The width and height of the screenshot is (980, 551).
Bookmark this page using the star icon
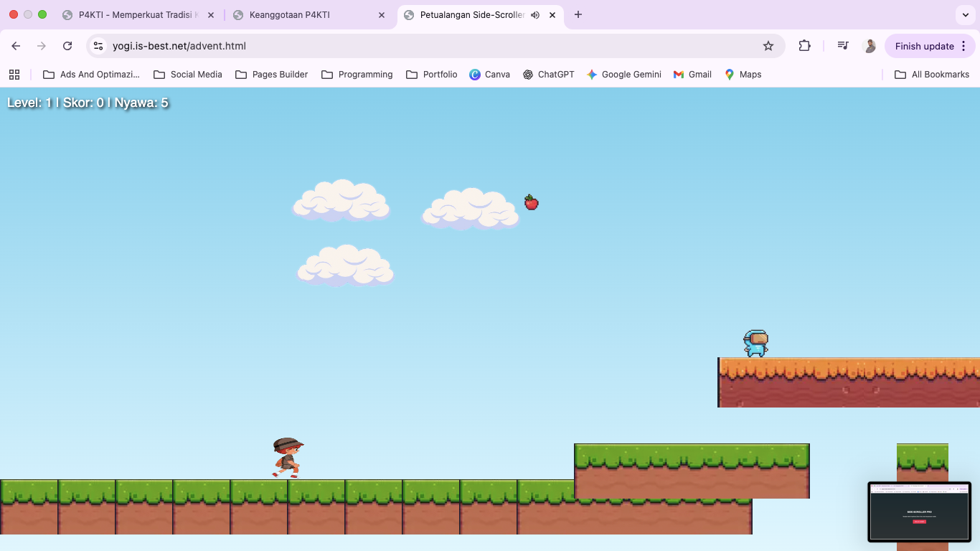click(768, 45)
